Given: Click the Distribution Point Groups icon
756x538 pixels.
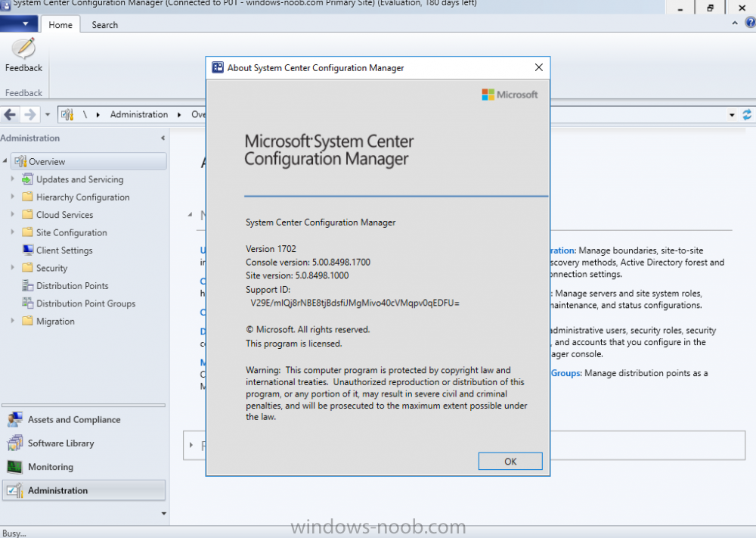Looking at the screenshot, I should tap(27, 303).
